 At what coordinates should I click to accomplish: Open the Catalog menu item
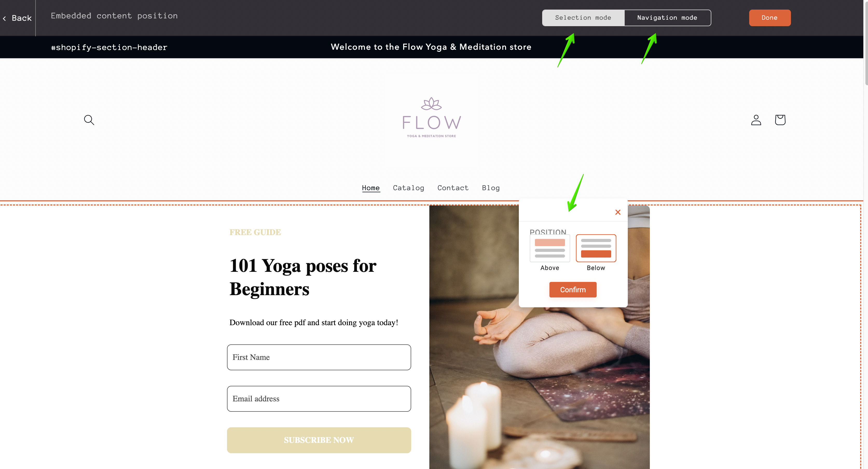click(x=408, y=187)
